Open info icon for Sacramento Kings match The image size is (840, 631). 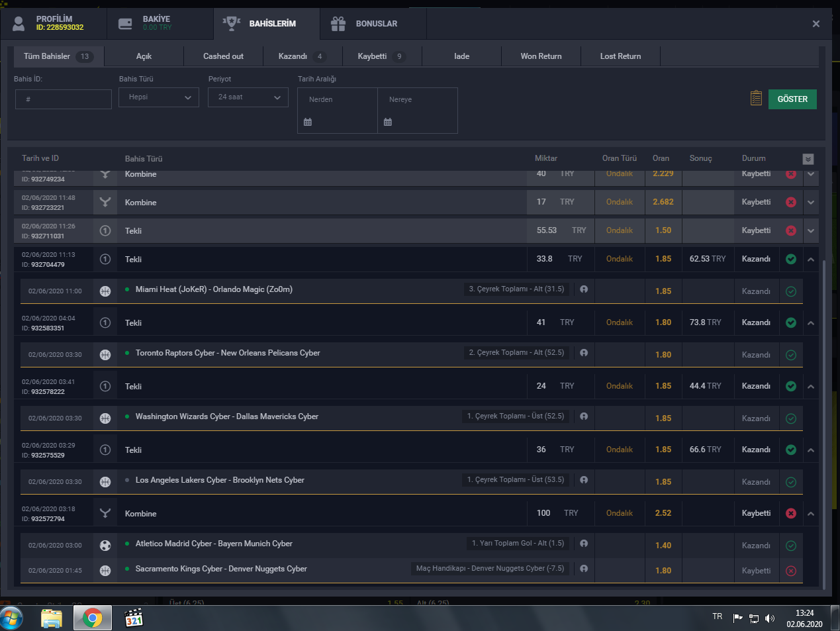point(584,569)
